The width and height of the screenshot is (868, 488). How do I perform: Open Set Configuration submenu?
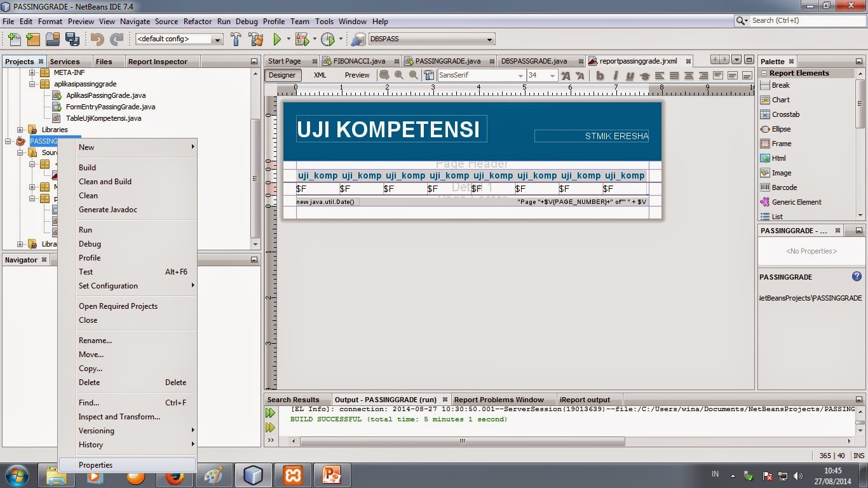pyautogui.click(x=127, y=286)
